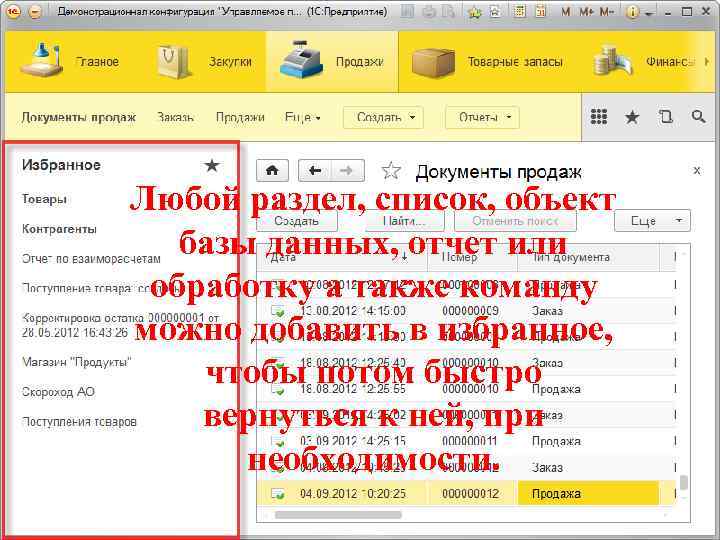Open the Финансы section

[x=644, y=62]
